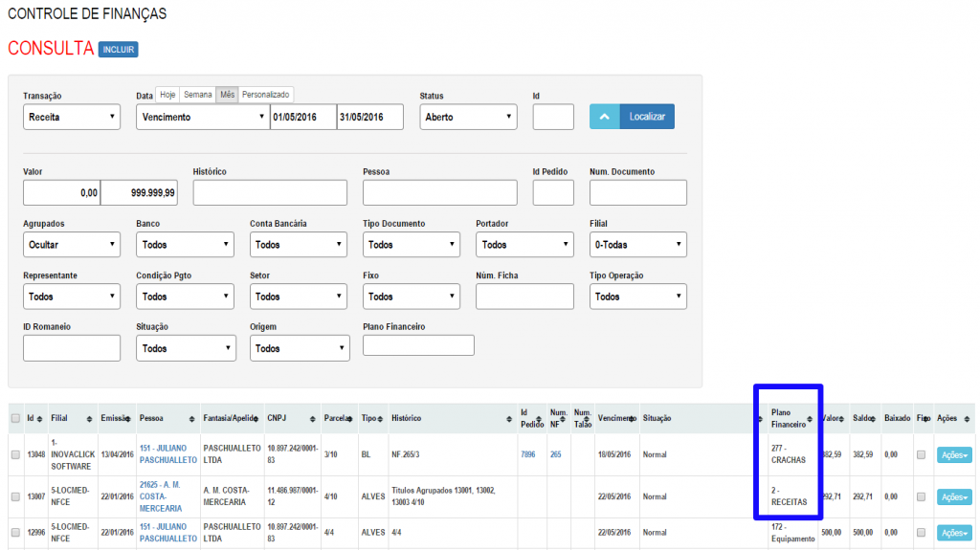The width and height of the screenshot is (980, 550).
Task: Click the INCLUIR button
Action: click(x=118, y=49)
